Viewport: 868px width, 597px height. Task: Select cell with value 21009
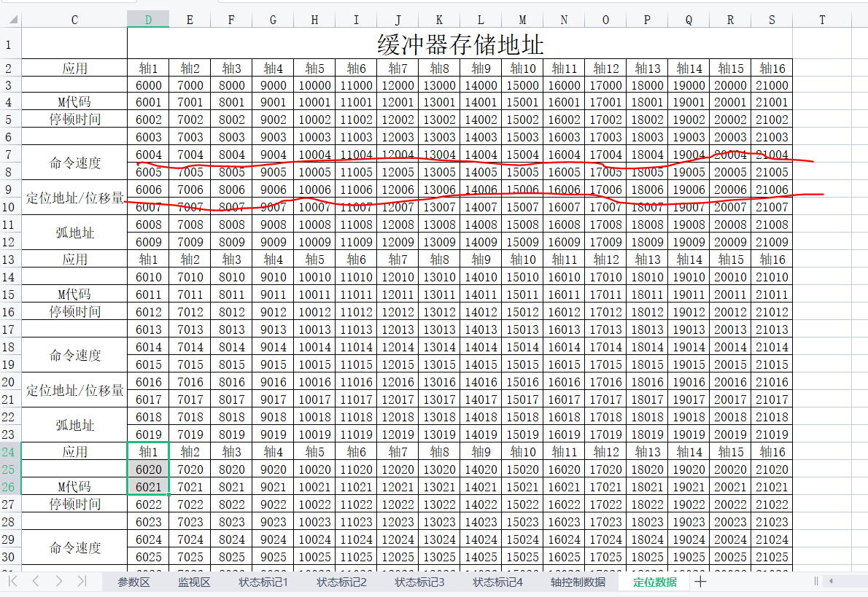click(x=771, y=242)
